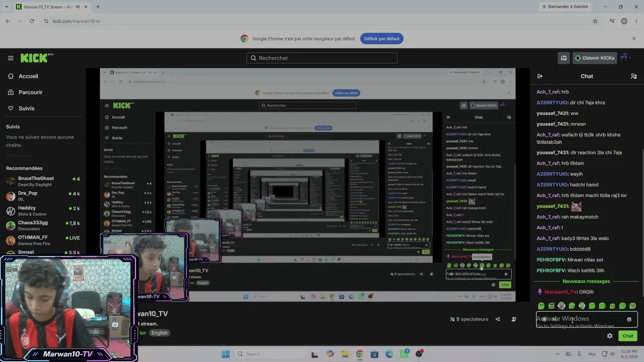Click the chat message input field
Screen dimensions: 644x362
(587, 319)
